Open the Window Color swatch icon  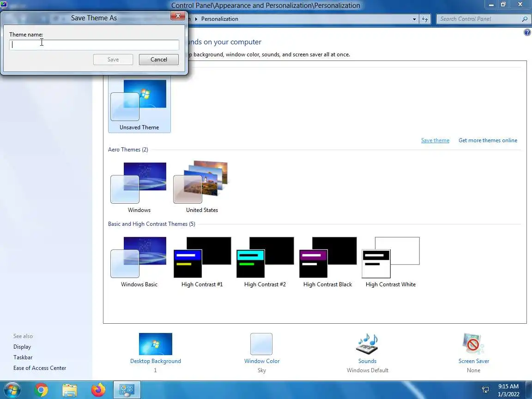[261, 344]
